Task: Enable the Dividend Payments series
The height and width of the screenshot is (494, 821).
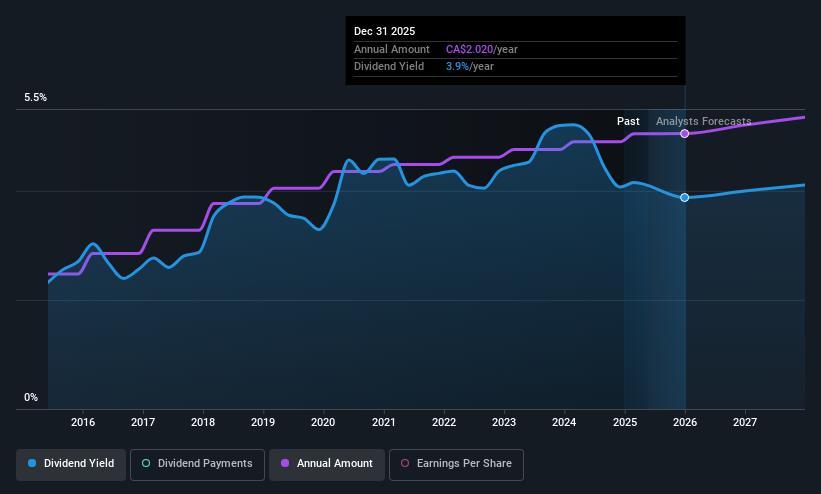Action: (197, 464)
